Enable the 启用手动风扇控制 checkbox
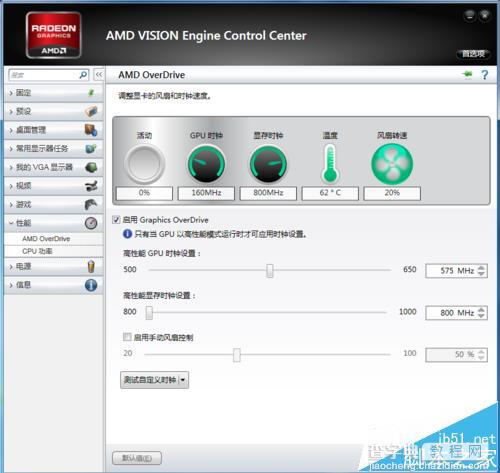The height and width of the screenshot is (473, 500). click(127, 337)
